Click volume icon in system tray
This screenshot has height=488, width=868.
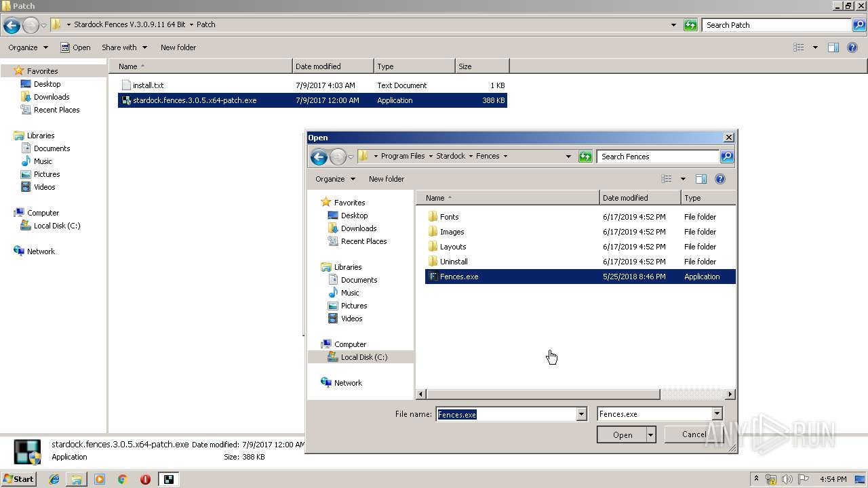point(788,479)
